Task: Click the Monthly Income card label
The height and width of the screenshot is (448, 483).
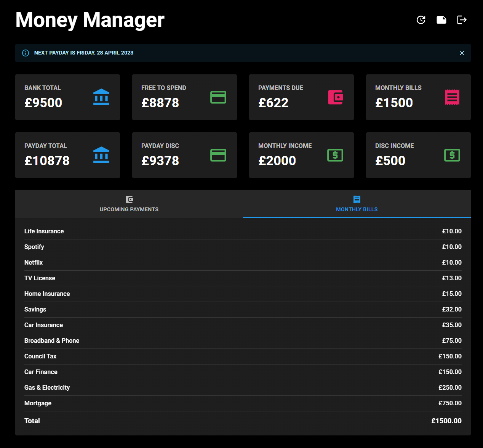Action: click(285, 146)
